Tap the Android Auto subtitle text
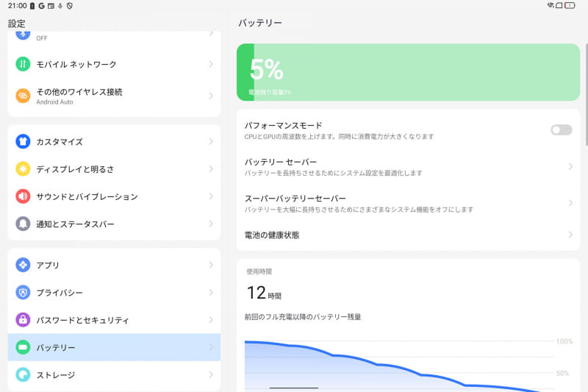This screenshot has width=588, height=392. (x=54, y=102)
